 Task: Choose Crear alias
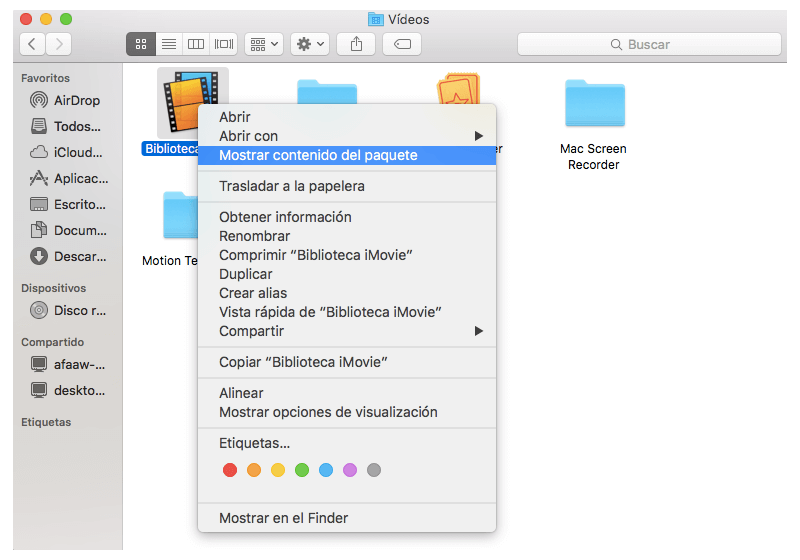347,293
